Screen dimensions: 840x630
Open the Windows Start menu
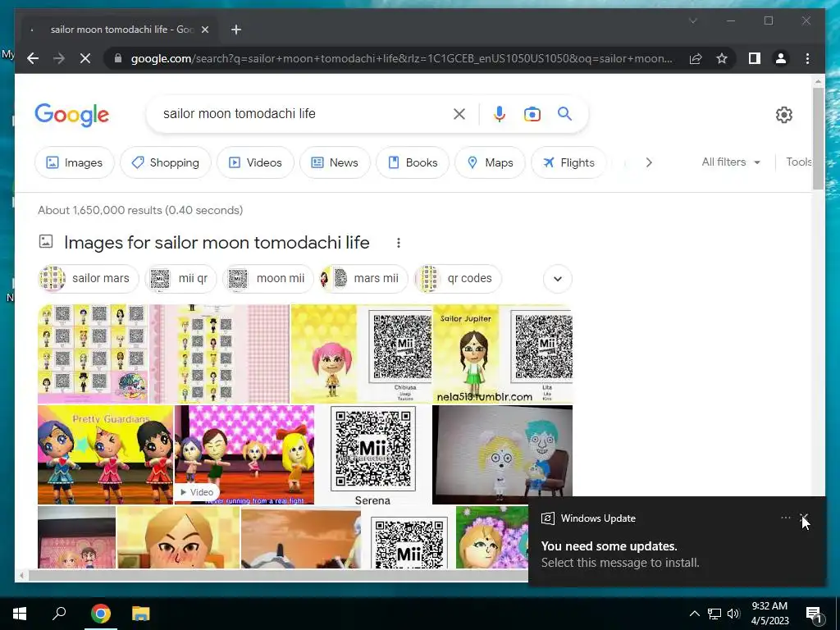point(20,614)
